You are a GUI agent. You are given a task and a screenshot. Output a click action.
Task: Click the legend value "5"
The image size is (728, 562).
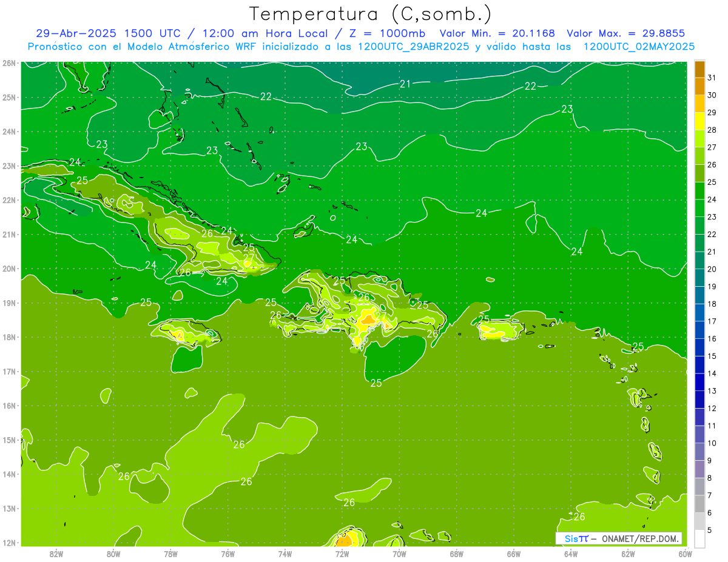(x=710, y=530)
